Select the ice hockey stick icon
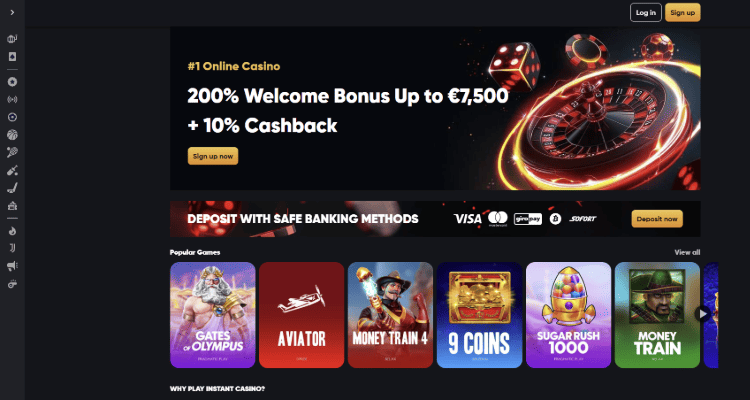 coord(12,188)
